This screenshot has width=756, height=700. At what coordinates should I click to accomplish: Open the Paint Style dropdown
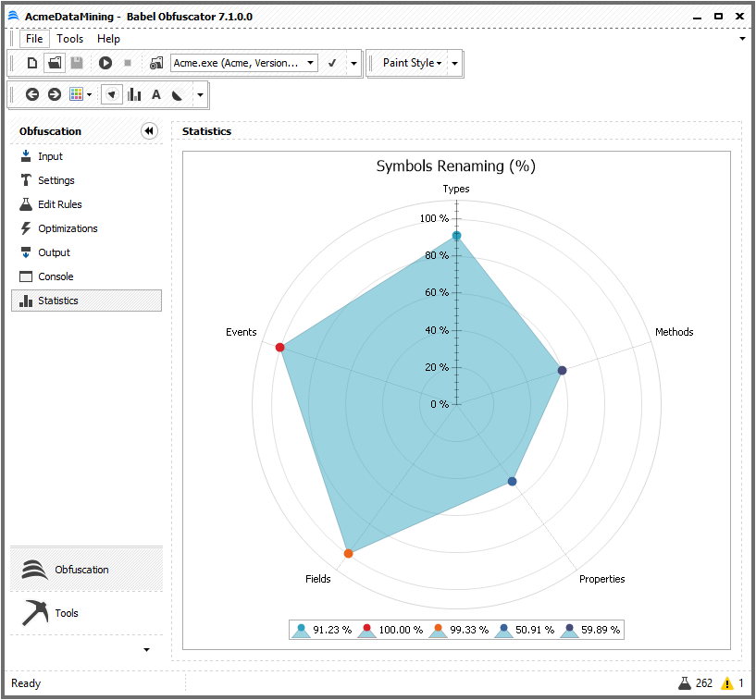point(412,63)
